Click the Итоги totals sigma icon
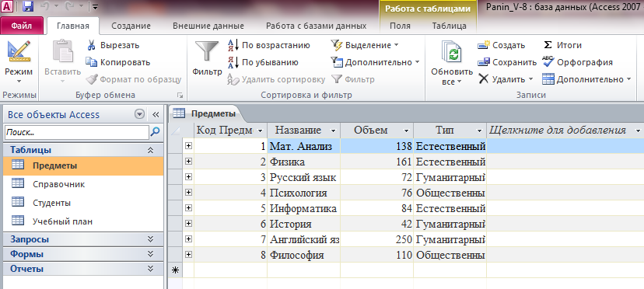The width and height of the screenshot is (644, 289). pos(548,45)
